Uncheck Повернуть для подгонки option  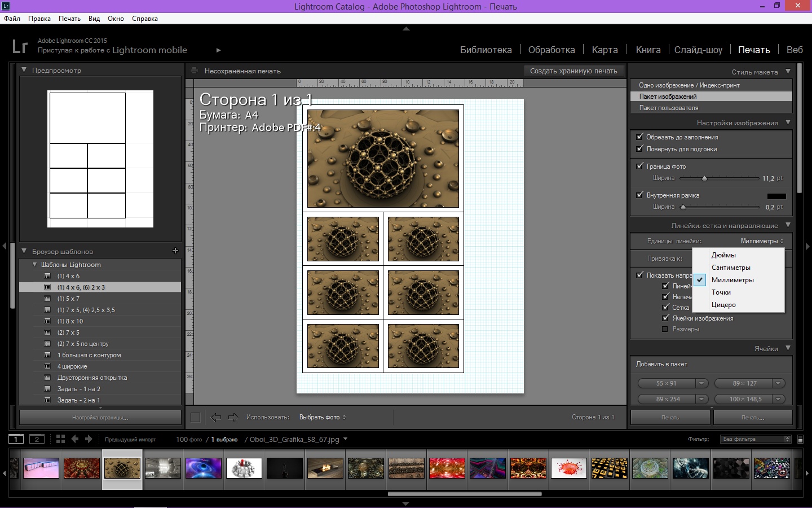click(x=639, y=148)
